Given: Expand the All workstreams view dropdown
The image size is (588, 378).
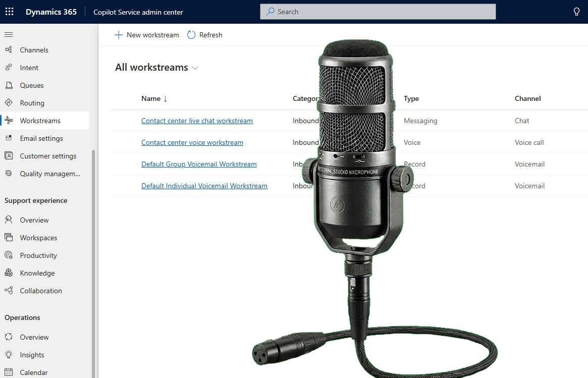Looking at the screenshot, I should tap(195, 68).
